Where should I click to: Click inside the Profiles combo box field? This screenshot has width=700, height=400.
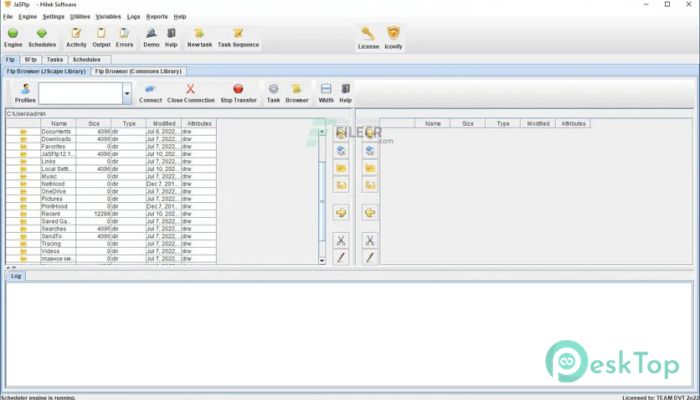pos(80,93)
